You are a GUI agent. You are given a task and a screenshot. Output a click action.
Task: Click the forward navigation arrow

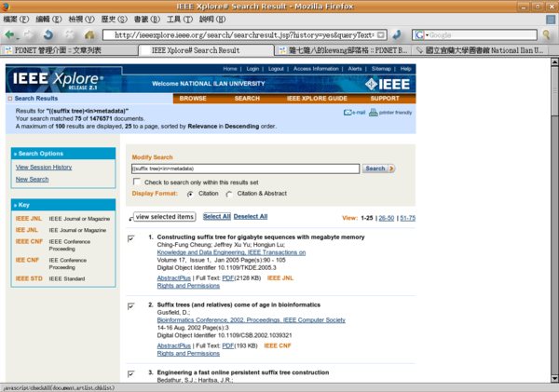click(28, 34)
